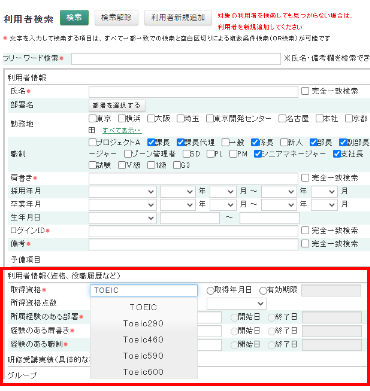Check the PM checkbox
The image size is (370, 391).
pos(233,154)
